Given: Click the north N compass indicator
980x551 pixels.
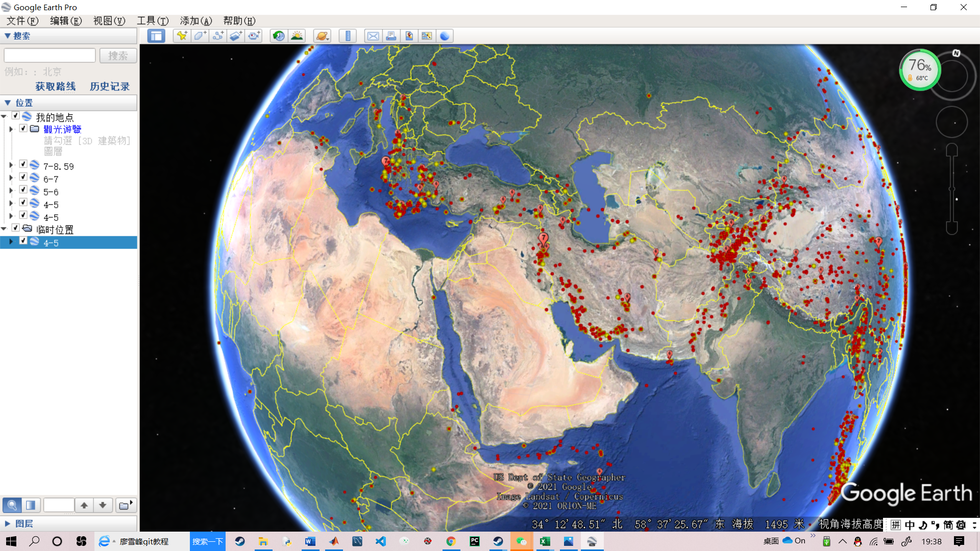Looking at the screenshot, I should tap(956, 53).
